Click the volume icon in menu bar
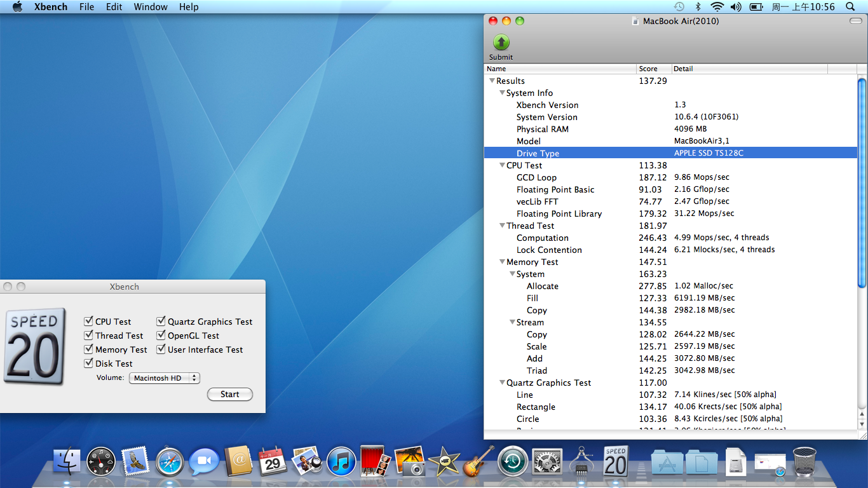Screen dimensions: 868x488 (x=736, y=7)
